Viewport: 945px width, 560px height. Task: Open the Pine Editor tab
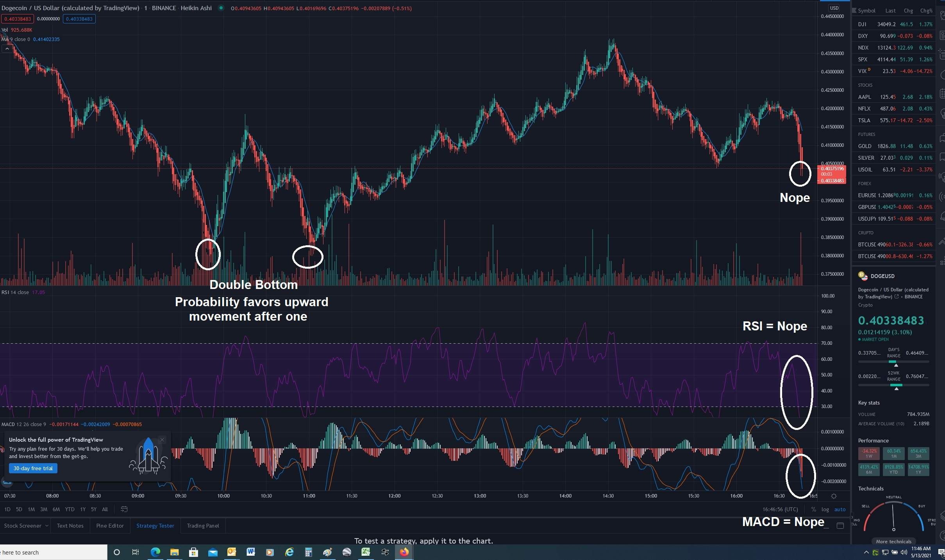tap(110, 526)
